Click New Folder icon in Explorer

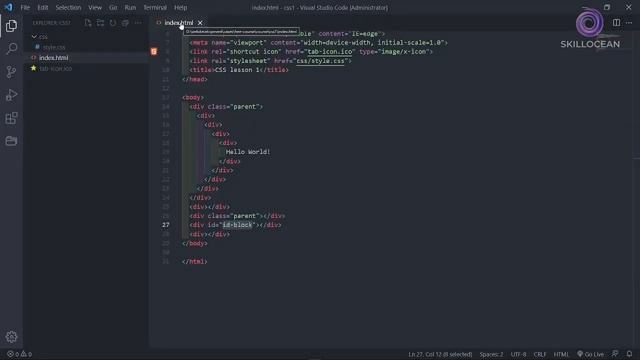100,23
